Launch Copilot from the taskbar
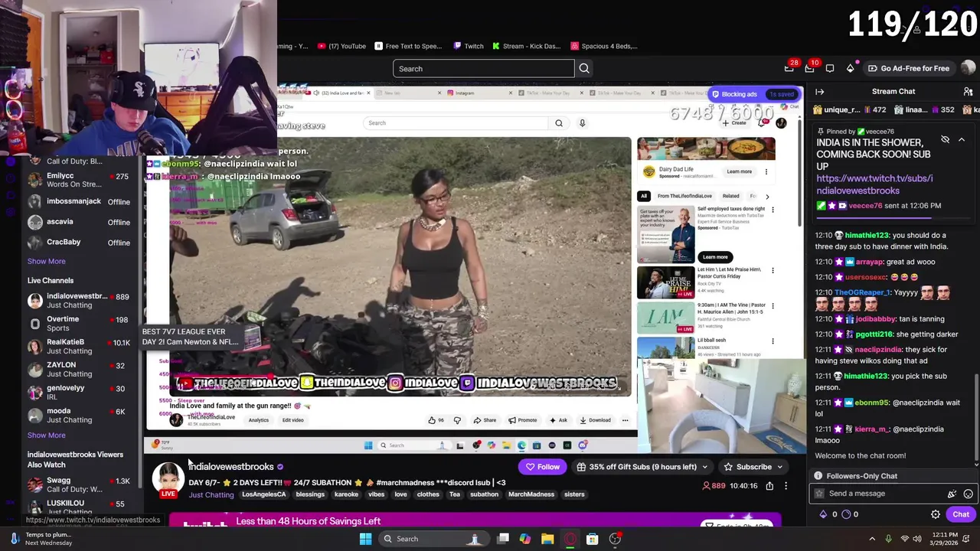This screenshot has width=980, height=551. coord(525,539)
